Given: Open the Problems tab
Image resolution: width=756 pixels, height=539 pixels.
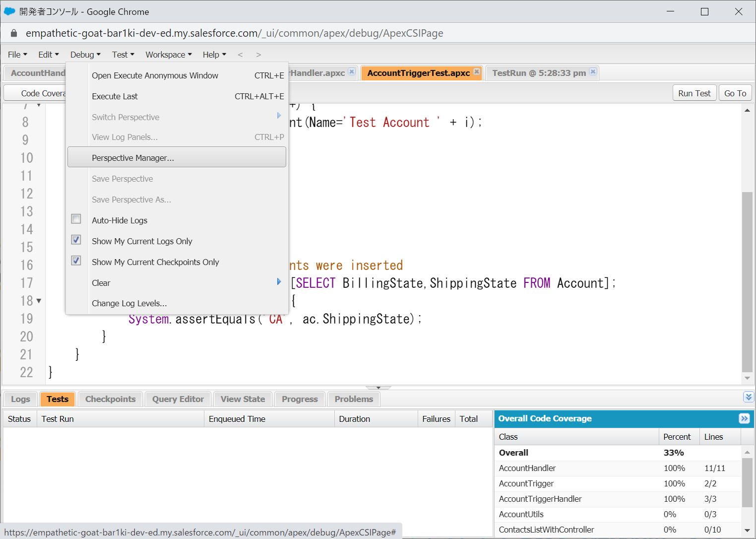Looking at the screenshot, I should (354, 399).
